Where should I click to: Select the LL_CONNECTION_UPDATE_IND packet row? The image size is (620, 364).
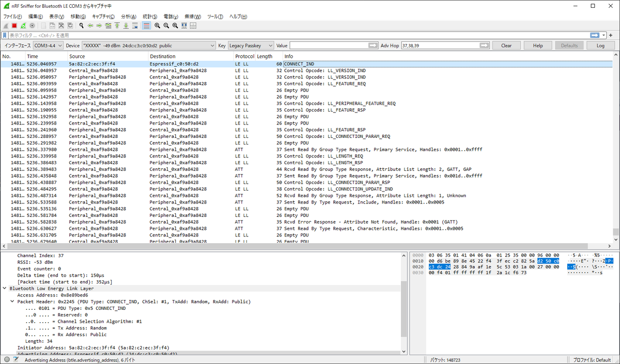308,189
